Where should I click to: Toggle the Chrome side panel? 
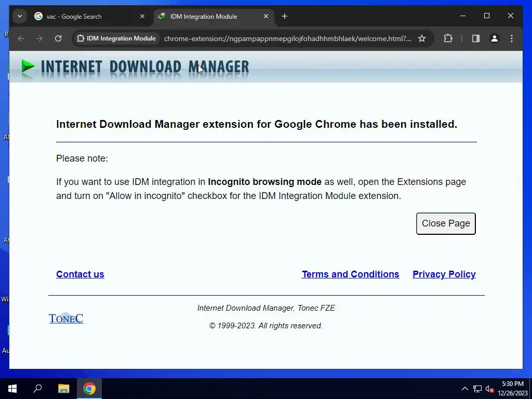click(x=476, y=38)
